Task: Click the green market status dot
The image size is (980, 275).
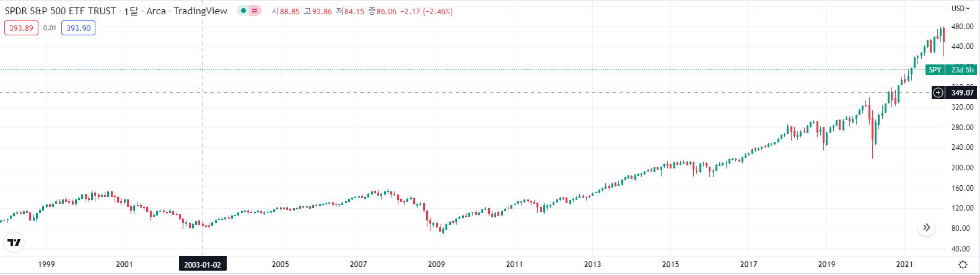Action: coord(243,11)
